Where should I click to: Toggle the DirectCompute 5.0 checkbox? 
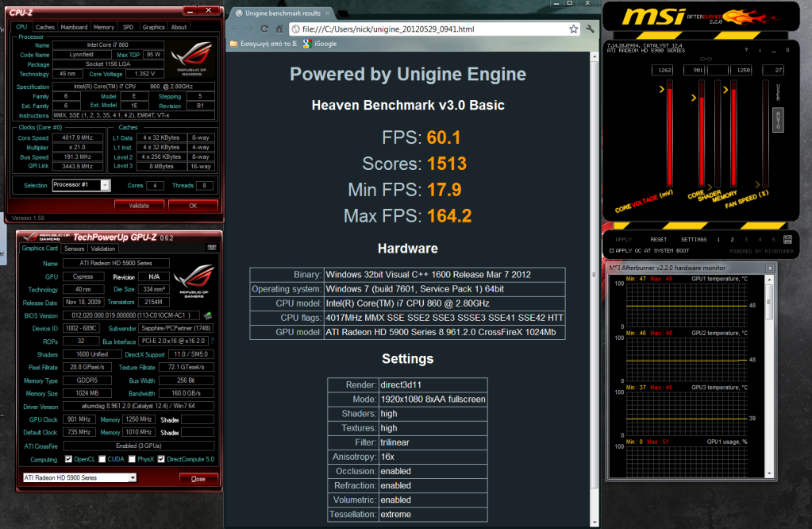161,459
